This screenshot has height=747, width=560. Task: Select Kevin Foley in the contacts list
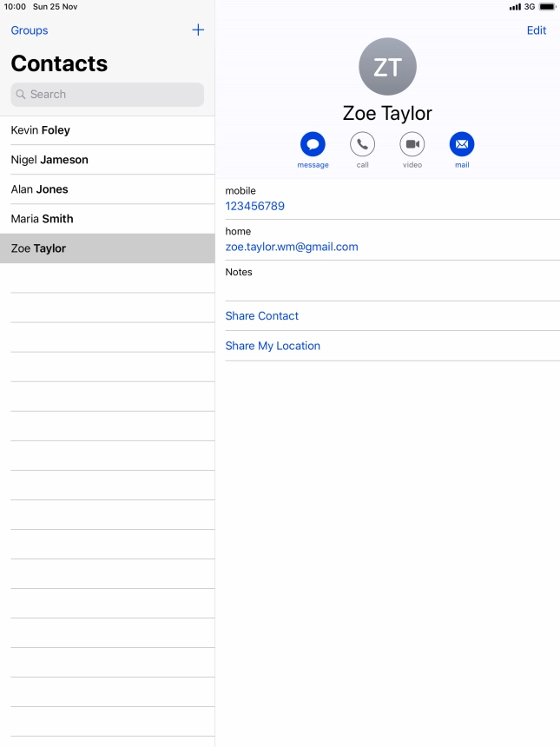tap(108, 130)
